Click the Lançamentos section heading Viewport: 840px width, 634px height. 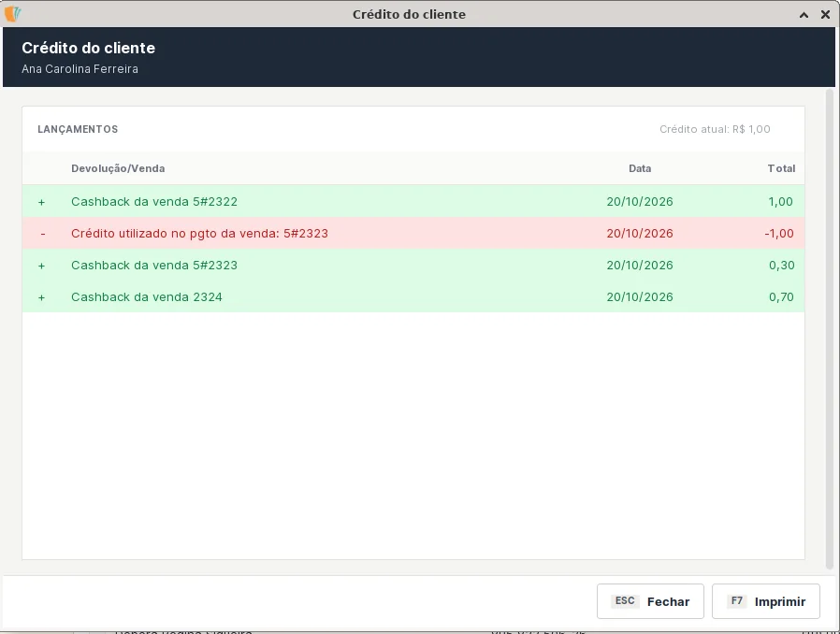tap(78, 129)
